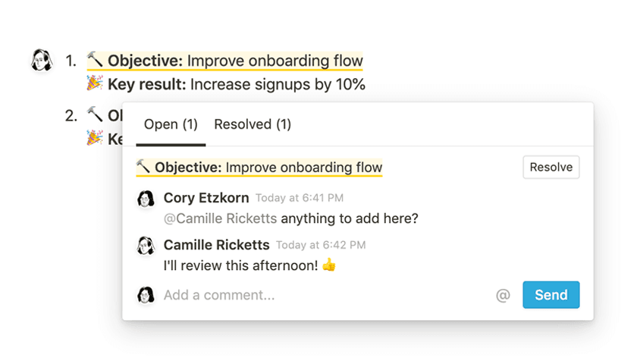Click the hammer emoji in the first Objective line
Viewport: 637px width, 364px height.
tap(95, 60)
